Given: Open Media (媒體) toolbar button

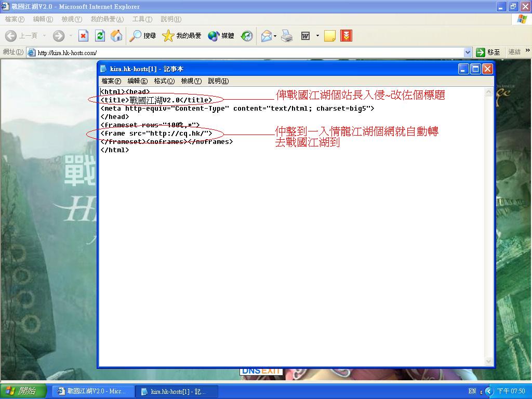Looking at the screenshot, I should pos(221,36).
